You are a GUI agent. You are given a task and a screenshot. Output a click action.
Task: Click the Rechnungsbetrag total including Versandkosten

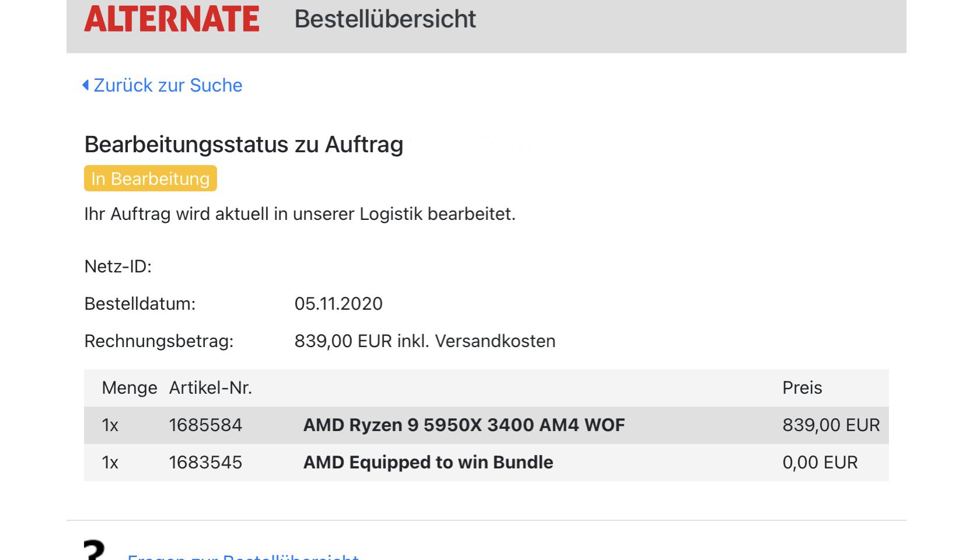tap(424, 341)
